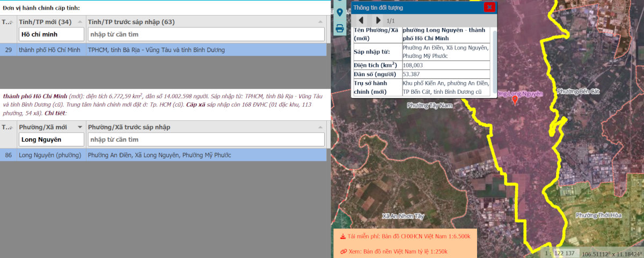This screenshot has height=258, width=644.
Task: Sort by Tỉnh/TP mới (34) column arrow
Action: pyautogui.click(x=80, y=22)
